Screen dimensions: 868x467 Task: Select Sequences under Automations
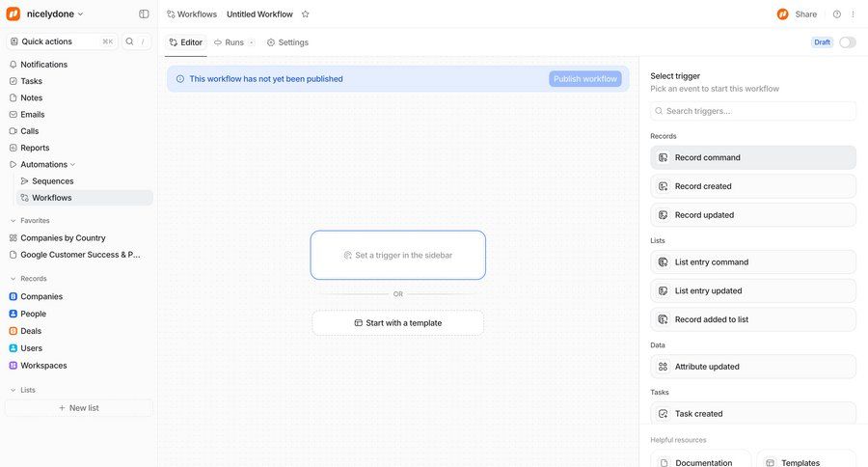point(52,181)
